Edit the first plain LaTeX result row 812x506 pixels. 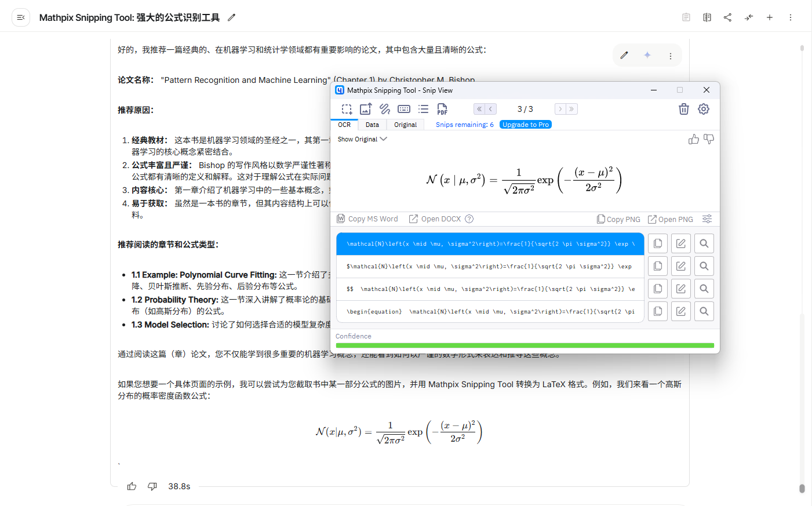(x=681, y=244)
